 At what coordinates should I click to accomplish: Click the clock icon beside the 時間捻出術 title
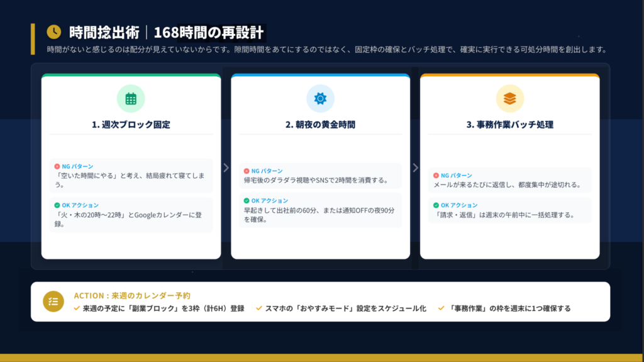54,31
